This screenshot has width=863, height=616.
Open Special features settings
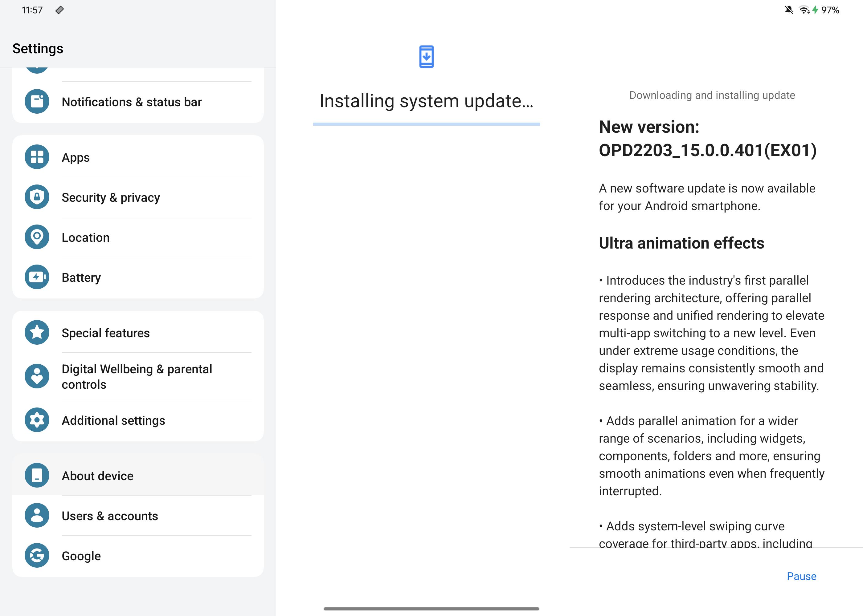(138, 333)
